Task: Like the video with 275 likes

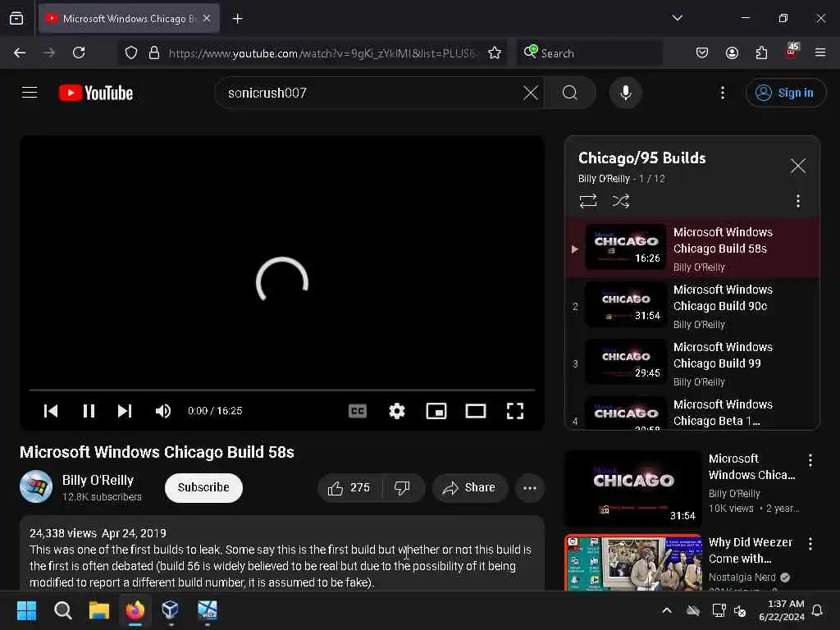Action: click(349, 487)
